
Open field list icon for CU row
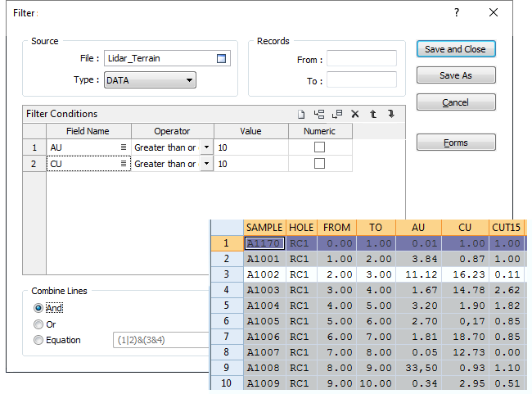124,164
